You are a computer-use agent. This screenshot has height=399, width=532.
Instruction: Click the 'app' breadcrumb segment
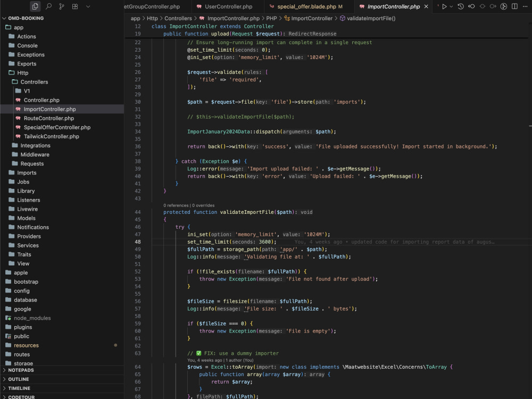point(135,18)
